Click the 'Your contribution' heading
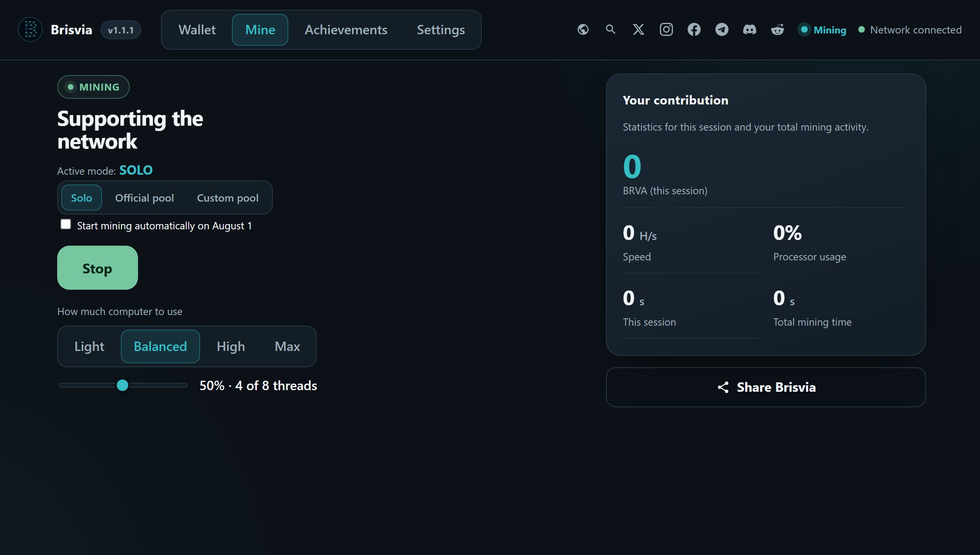980x555 pixels. pyautogui.click(x=676, y=100)
